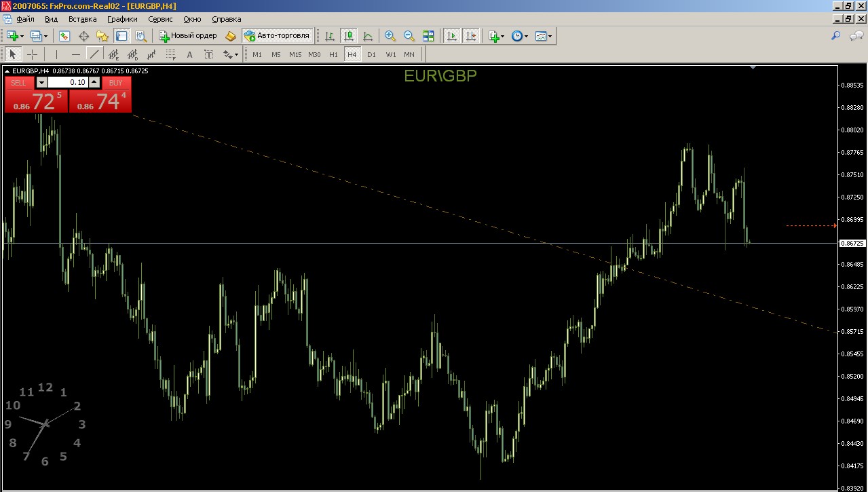Open the Вид menu

coord(51,19)
